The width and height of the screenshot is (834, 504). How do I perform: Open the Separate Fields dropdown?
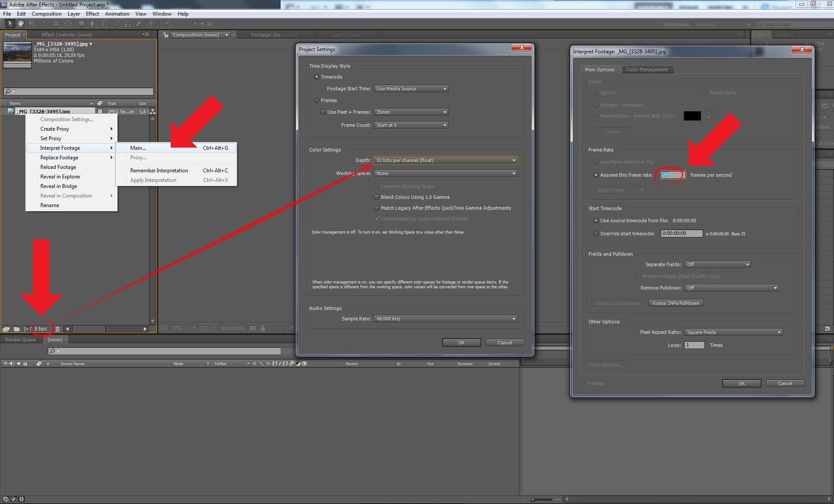[x=718, y=264]
